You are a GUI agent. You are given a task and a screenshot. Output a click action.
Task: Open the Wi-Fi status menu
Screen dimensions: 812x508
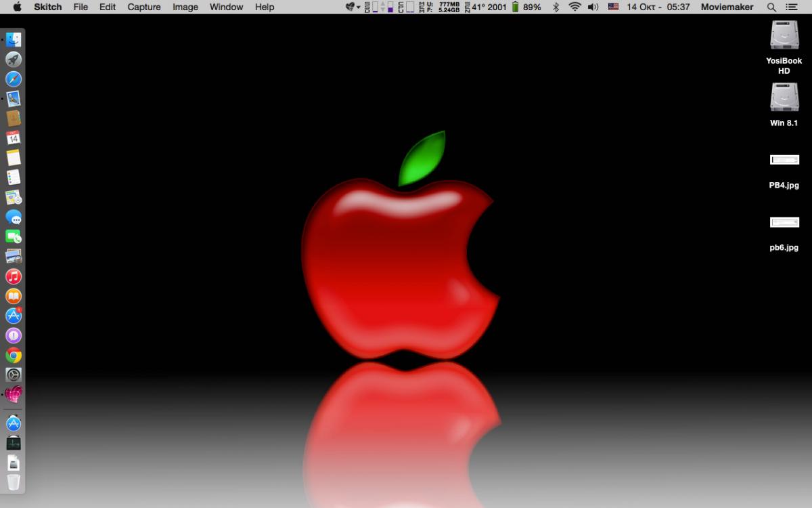click(575, 7)
